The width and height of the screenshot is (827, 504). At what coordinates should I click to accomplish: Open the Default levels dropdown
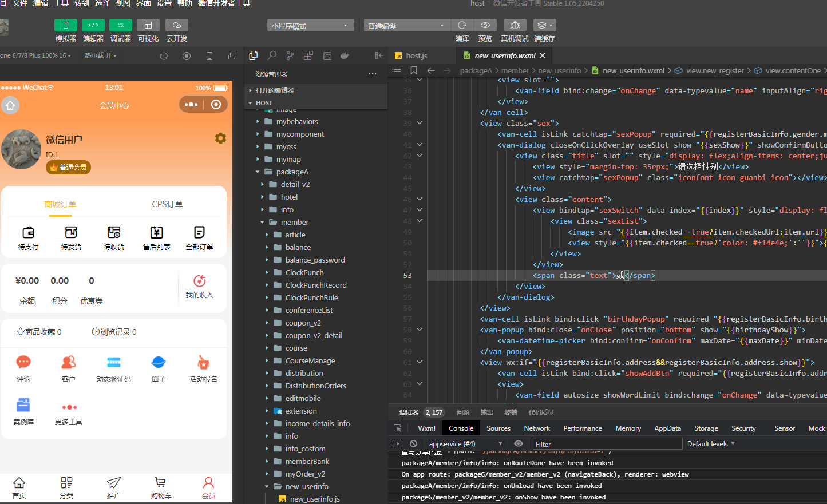711,443
